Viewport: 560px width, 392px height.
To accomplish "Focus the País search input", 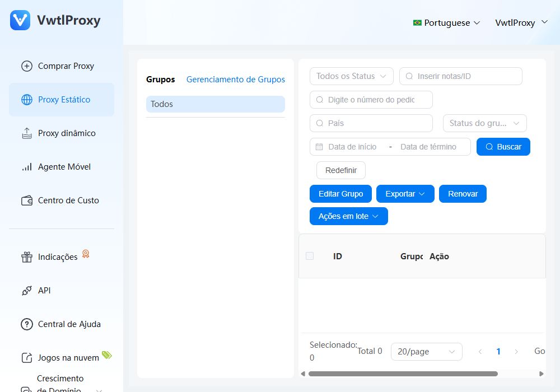I will click(371, 123).
